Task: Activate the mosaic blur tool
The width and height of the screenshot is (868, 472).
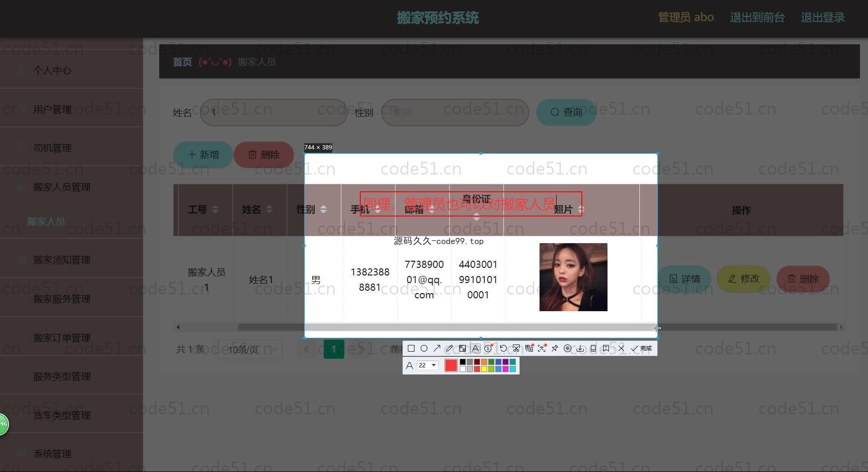Action: pos(463,348)
